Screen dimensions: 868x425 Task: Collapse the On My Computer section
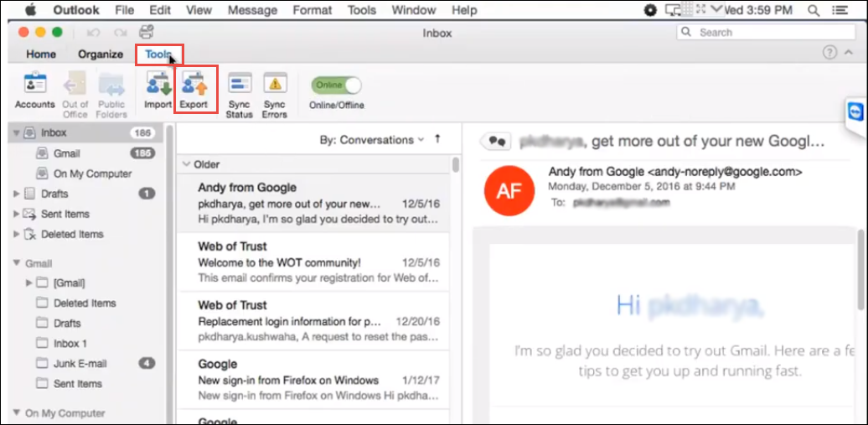16,412
